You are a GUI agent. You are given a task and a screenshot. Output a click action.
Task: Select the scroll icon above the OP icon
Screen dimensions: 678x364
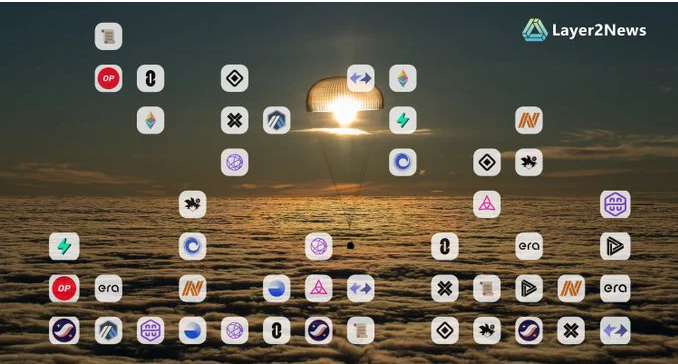coord(108,36)
